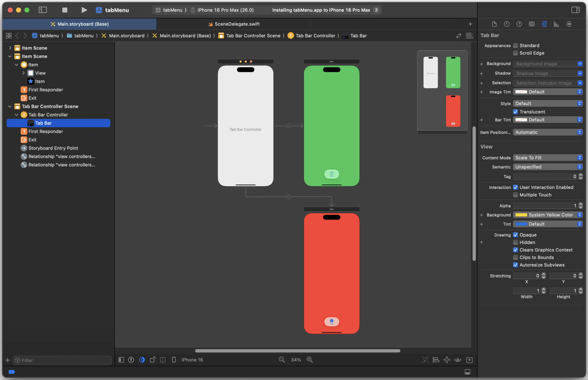
Task: Toggle the Translucent checkbox
Action: [x=515, y=112]
